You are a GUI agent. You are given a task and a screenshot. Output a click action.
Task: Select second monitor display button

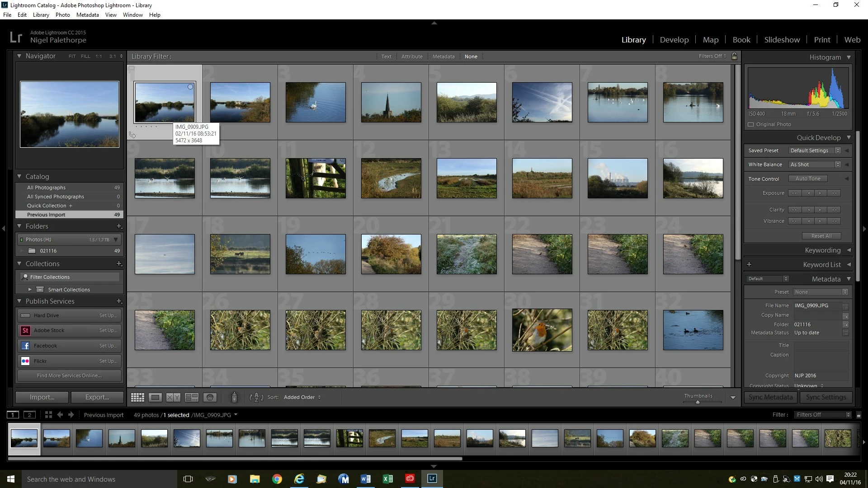29,415
